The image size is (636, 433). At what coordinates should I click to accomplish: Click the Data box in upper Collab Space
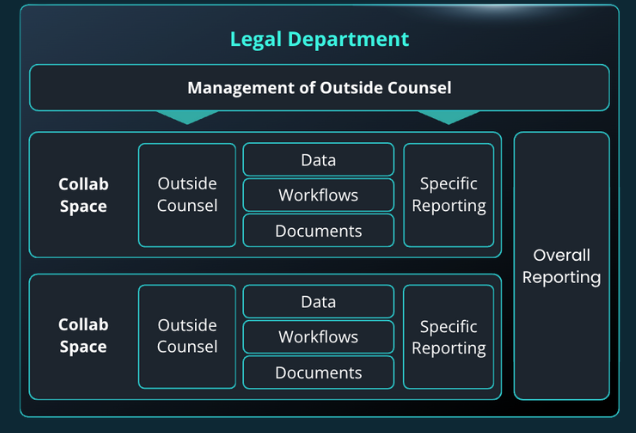point(318,160)
